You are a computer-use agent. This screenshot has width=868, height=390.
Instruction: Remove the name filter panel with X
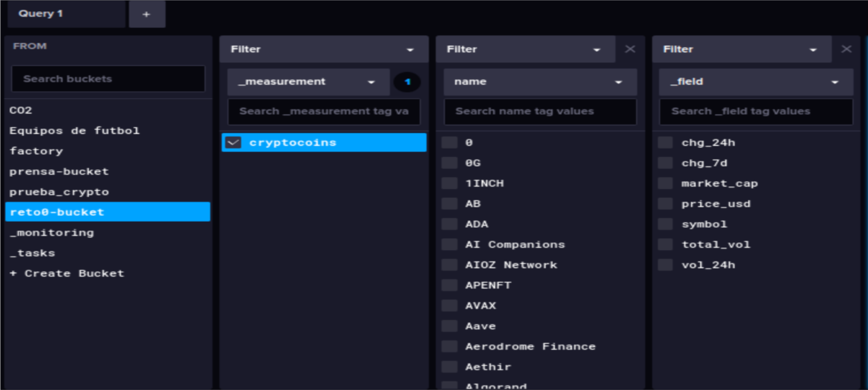click(x=630, y=49)
